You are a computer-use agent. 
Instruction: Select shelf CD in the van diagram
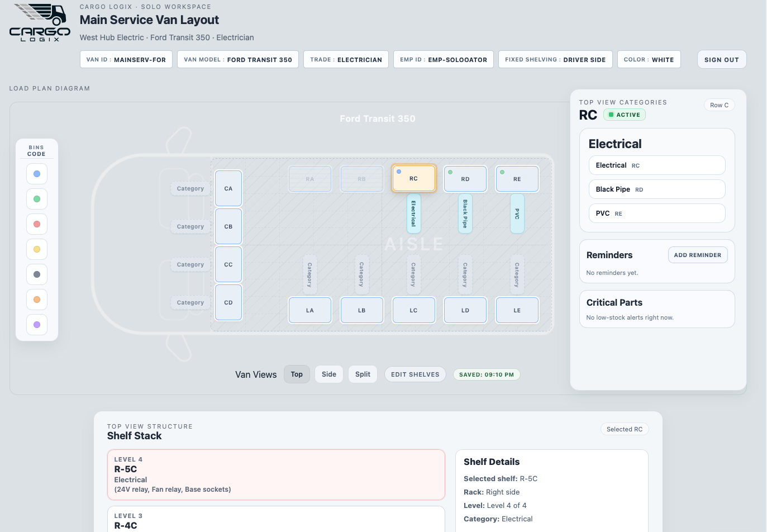pyautogui.click(x=228, y=302)
